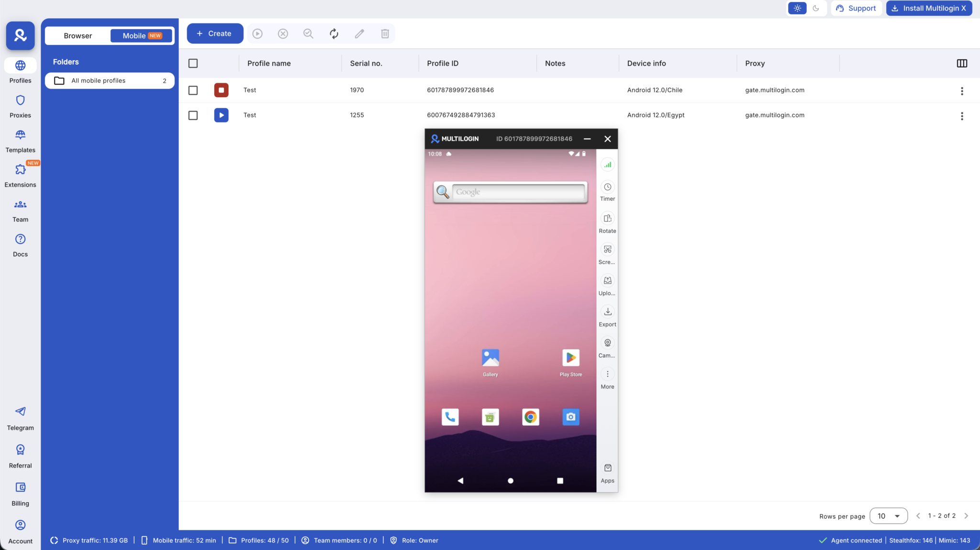
Task: Open the Rows per page dropdown
Action: point(888,516)
